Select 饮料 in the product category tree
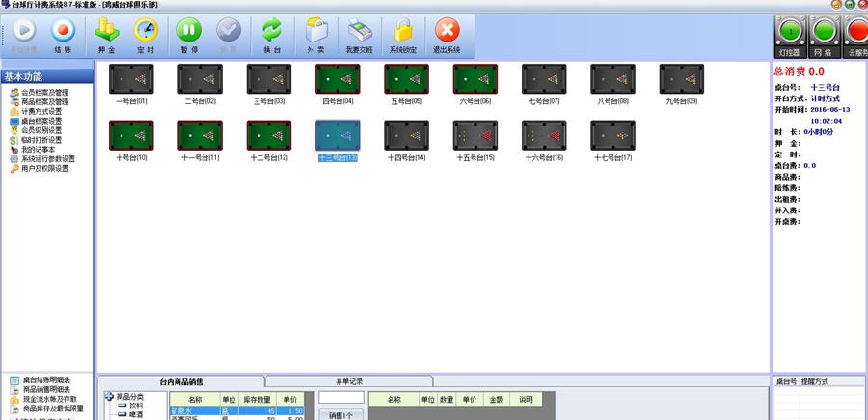Viewport: 868px width, 420px height. (135, 406)
